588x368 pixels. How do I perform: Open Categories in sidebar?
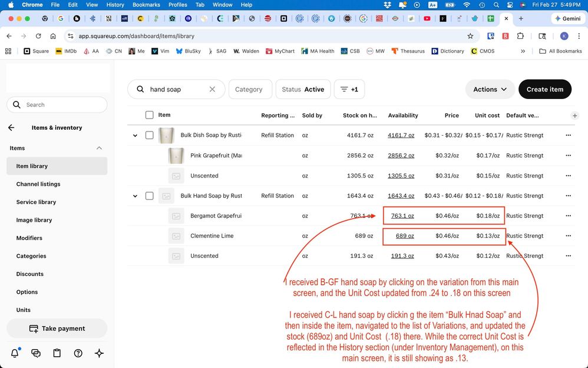click(x=57, y=256)
